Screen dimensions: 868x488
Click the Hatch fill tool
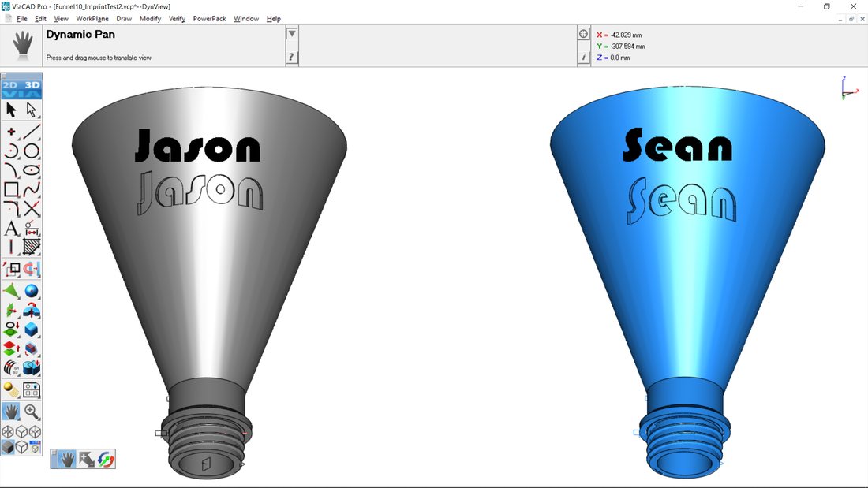[32, 248]
